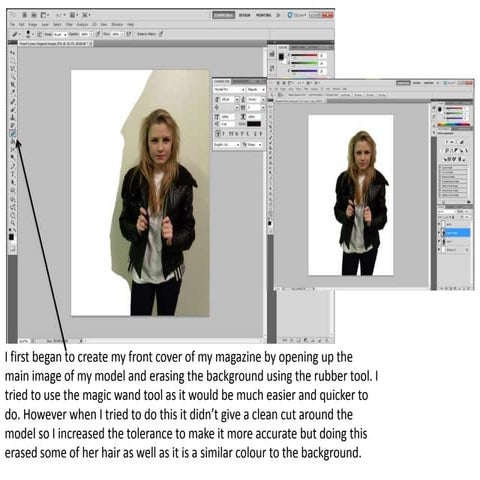
Task: Open the brush preset picker in options bar
Action: click(29, 34)
